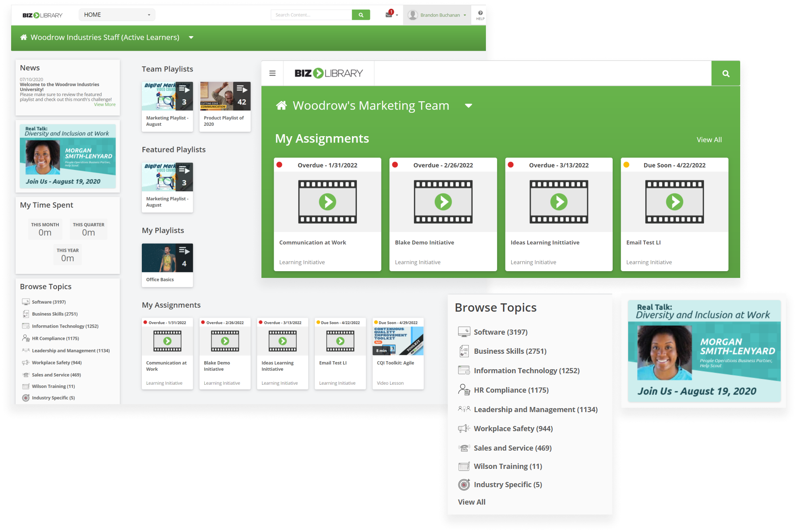Click BizLibrary logo in mobile view header

(329, 73)
